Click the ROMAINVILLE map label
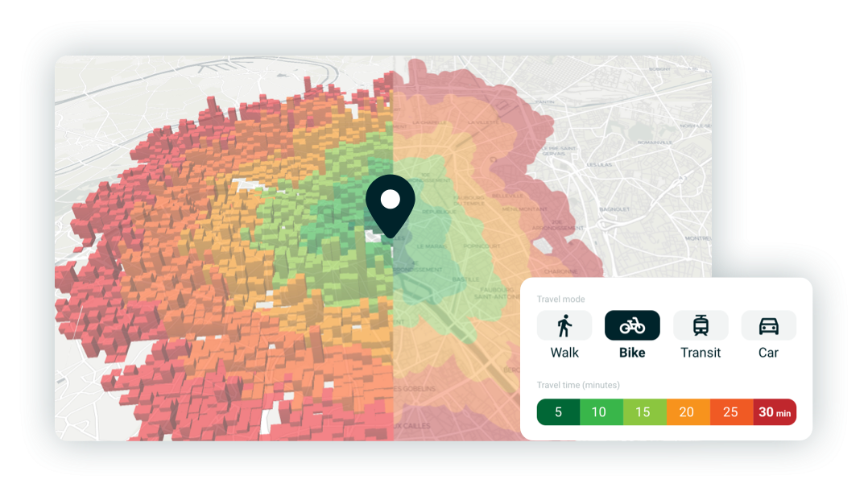The width and height of the screenshot is (868, 496). (655, 143)
